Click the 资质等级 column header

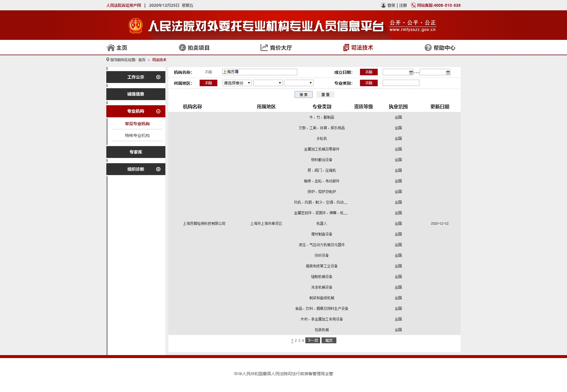pyautogui.click(x=363, y=107)
